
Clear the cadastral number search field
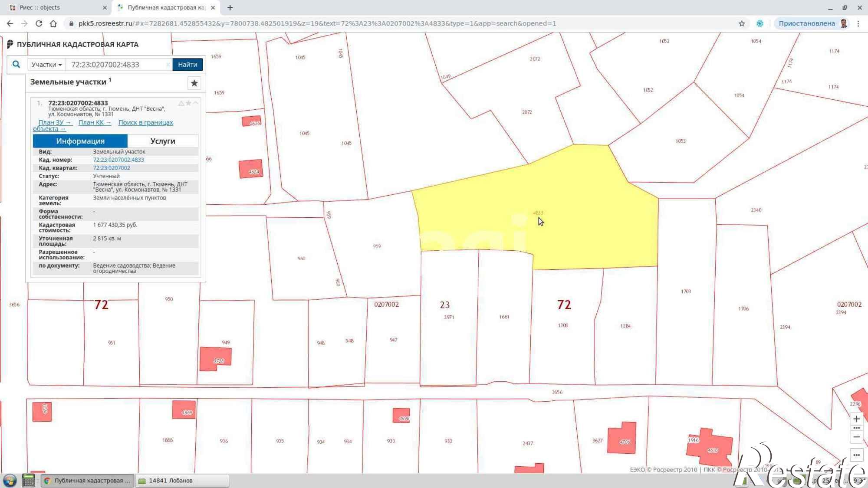168,65
